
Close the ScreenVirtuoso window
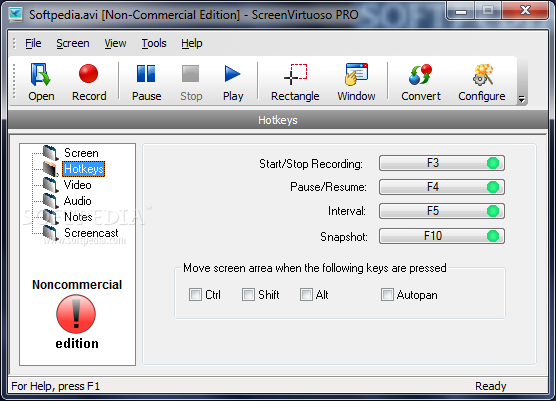526,11
